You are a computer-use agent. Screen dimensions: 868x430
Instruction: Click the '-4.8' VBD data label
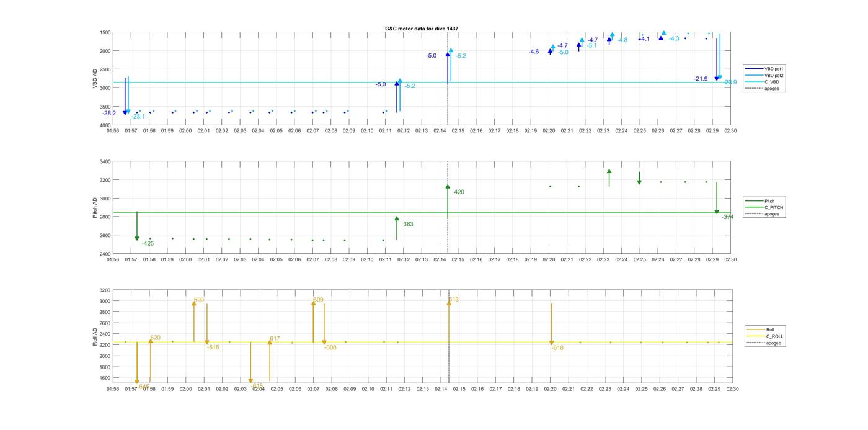pyautogui.click(x=622, y=40)
